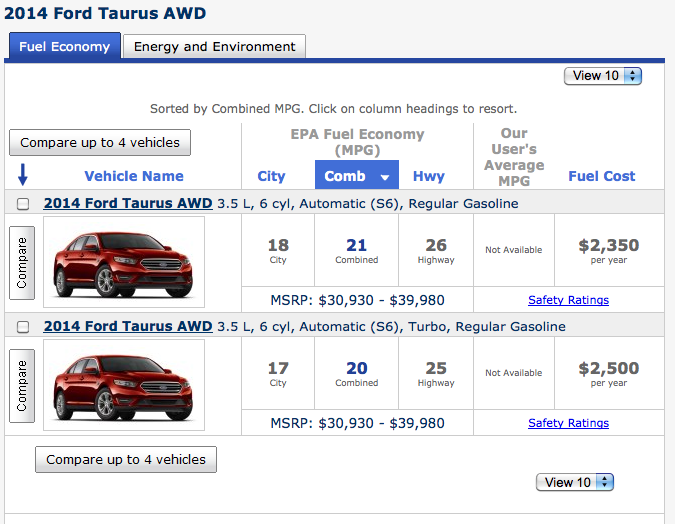Open the bottom View 10 dropdown
Viewport: 675px width, 524px height.
tap(575, 482)
